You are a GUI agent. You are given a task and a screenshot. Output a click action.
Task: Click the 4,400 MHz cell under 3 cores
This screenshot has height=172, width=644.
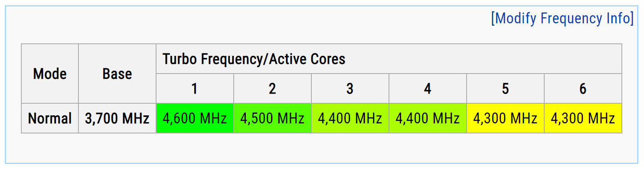(x=350, y=119)
